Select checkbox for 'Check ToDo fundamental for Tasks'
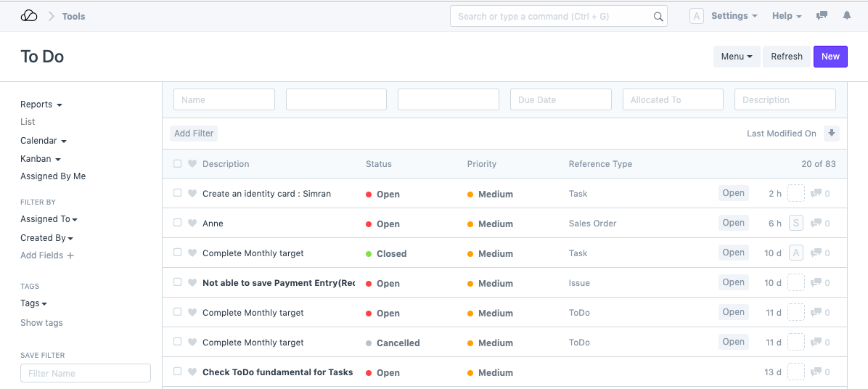Screen dimensions: 868x389 (178, 372)
